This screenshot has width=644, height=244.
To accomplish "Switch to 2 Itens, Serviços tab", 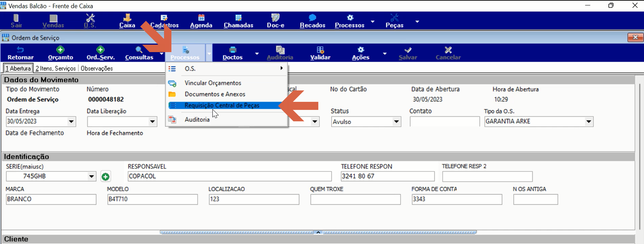I will pos(56,68).
